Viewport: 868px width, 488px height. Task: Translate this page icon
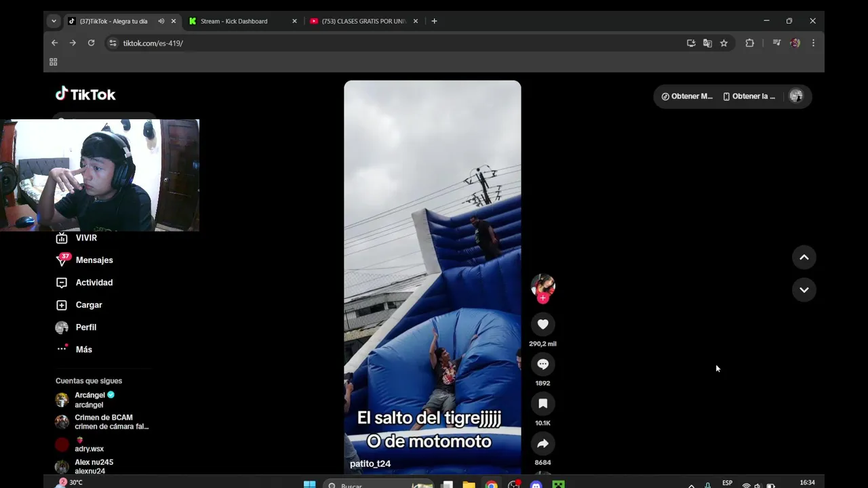pyautogui.click(x=707, y=43)
